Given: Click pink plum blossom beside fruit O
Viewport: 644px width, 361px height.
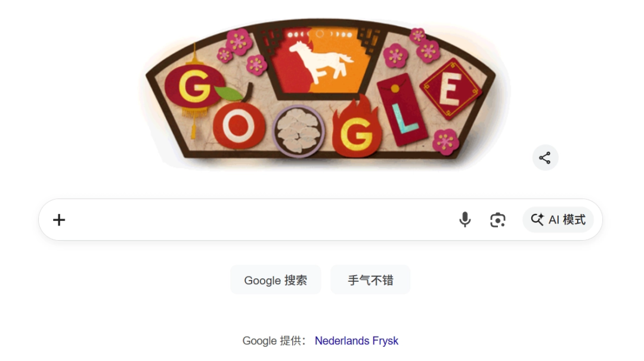Looking at the screenshot, I should pyautogui.click(x=256, y=64).
